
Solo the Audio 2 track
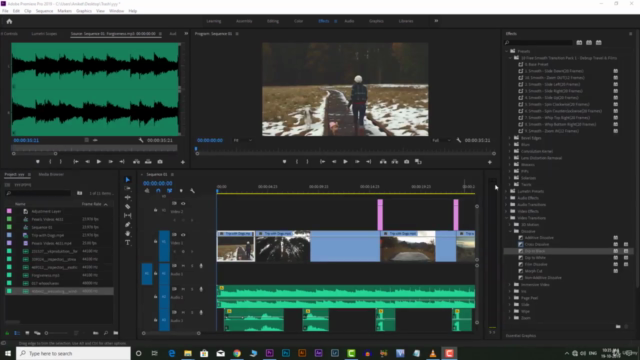pos(192,289)
